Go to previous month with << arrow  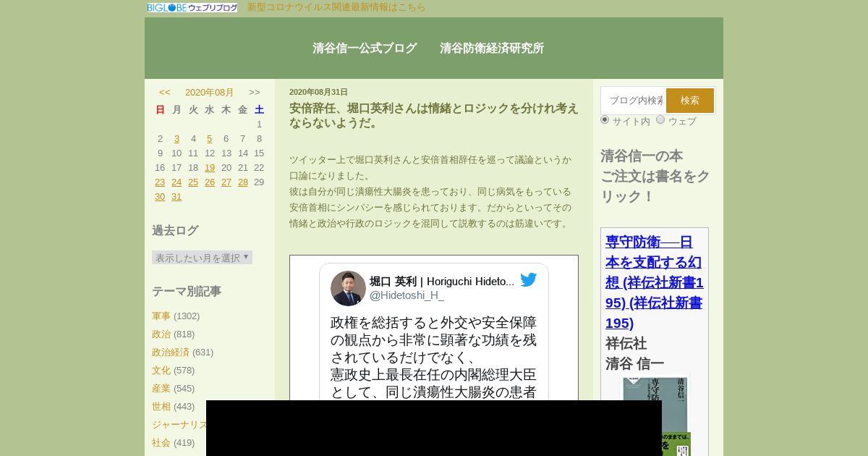click(x=165, y=93)
